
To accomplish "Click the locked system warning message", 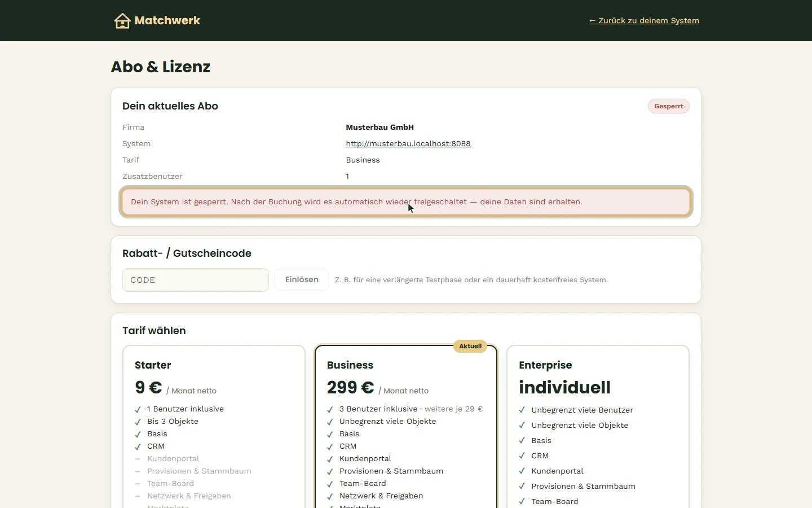I will (406, 202).
